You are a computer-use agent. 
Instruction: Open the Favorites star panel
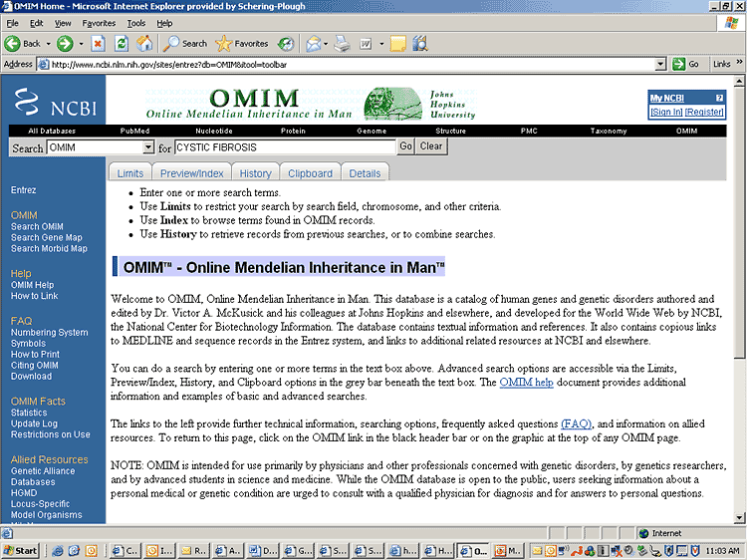242,44
